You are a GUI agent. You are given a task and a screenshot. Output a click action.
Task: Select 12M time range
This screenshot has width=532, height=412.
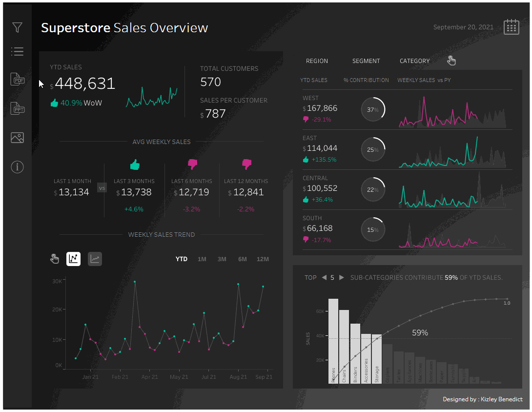click(263, 259)
